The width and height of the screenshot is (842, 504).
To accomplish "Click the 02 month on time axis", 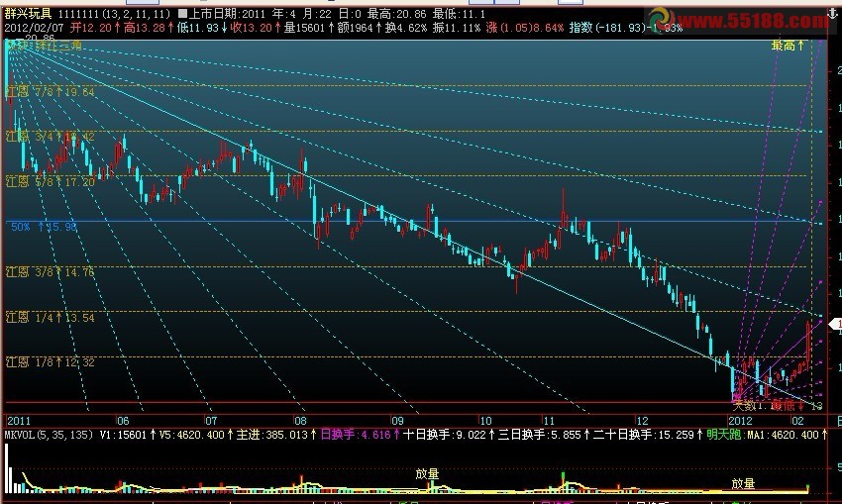I will [798, 421].
